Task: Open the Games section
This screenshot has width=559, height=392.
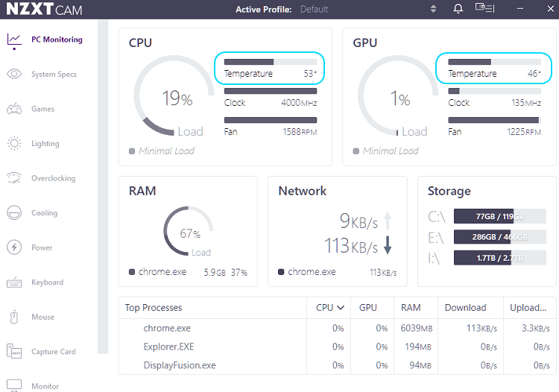Action: click(x=42, y=109)
